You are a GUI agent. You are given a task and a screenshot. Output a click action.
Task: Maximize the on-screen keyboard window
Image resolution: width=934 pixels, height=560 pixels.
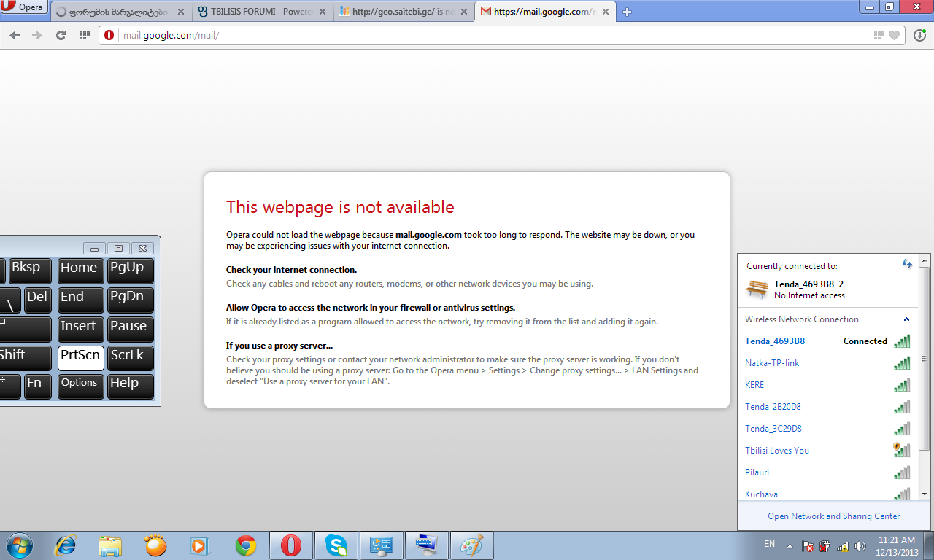(x=119, y=248)
